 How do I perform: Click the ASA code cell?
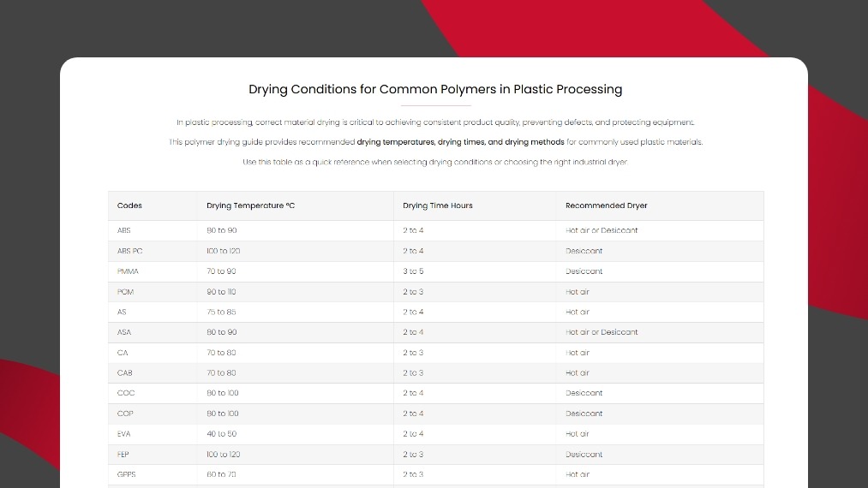(x=124, y=332)
